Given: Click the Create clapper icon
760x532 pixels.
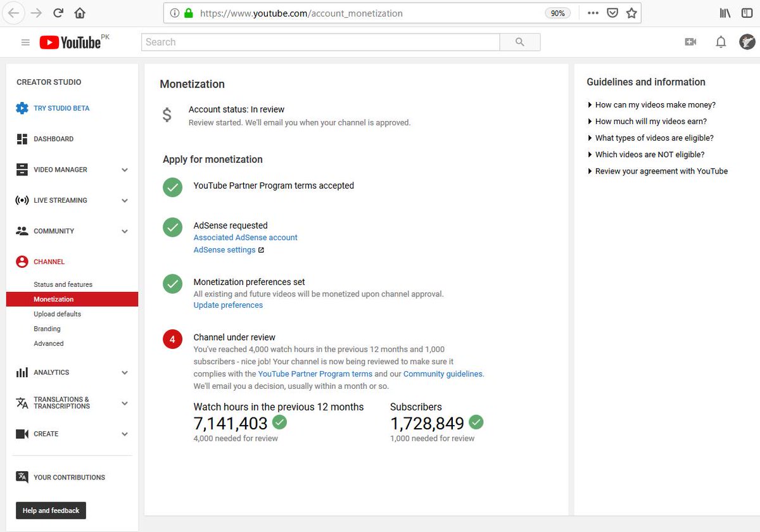Looking at the screenshot, I should point(22,434).
